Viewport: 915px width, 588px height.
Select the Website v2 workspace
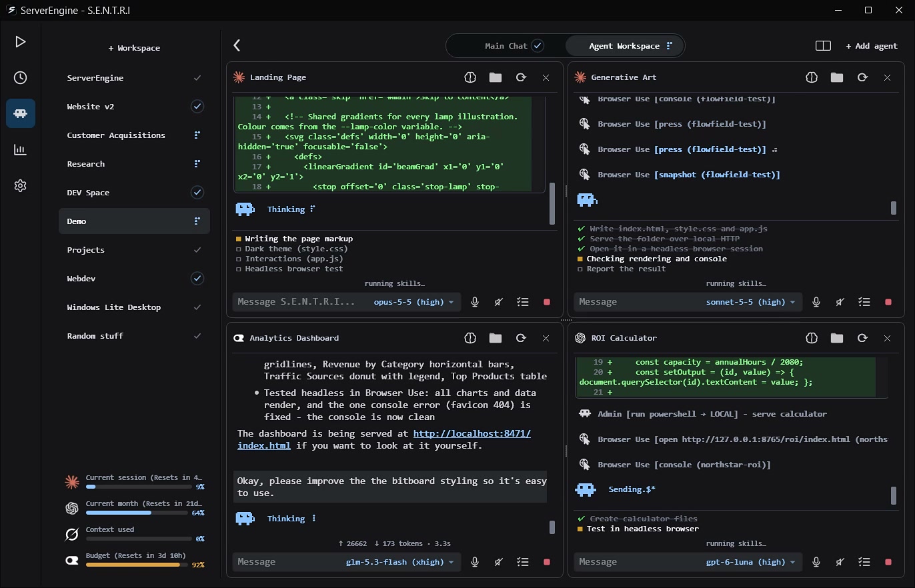coord(135,107)
